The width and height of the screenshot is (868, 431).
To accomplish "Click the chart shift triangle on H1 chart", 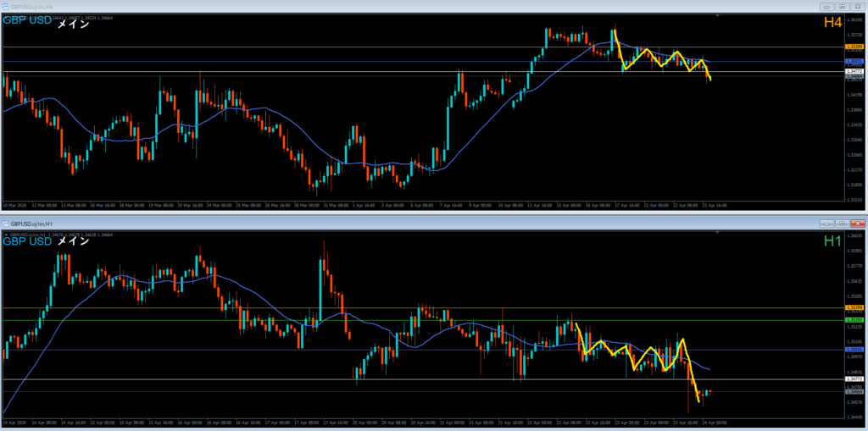I will coord(719,233).
